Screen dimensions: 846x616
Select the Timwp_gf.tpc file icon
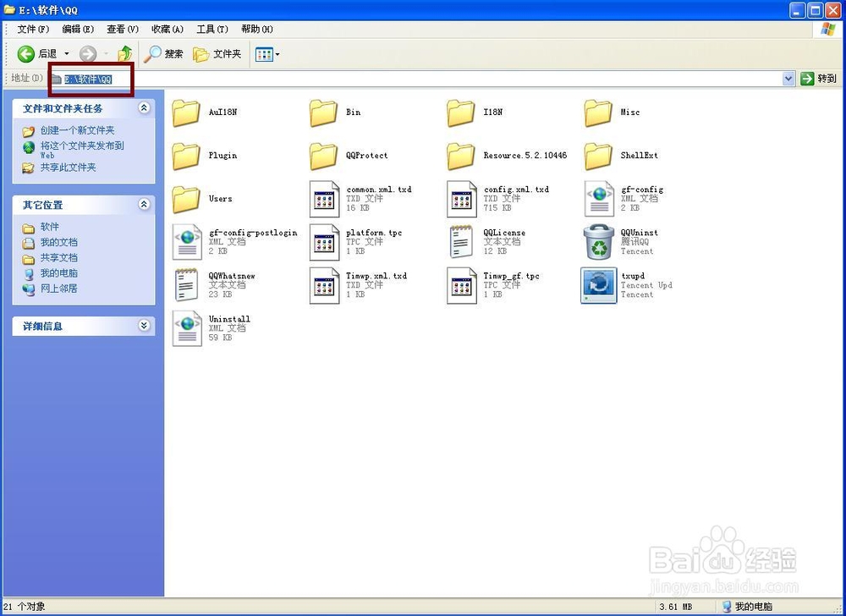(462, 285)
